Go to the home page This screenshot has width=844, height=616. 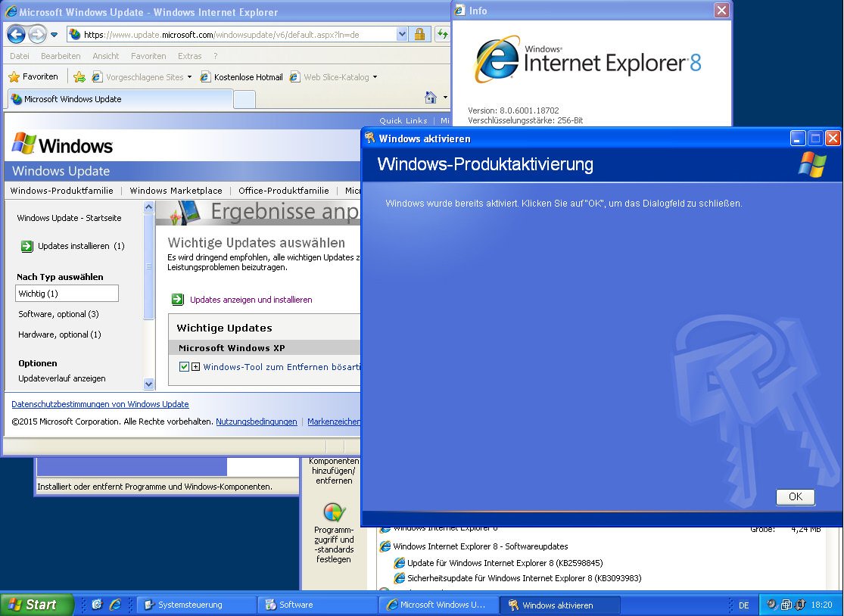tap(431, 98)
